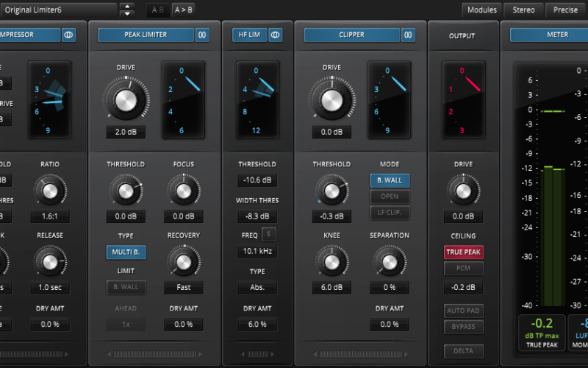Enable the HF LIM module

[x=248, y=35]
